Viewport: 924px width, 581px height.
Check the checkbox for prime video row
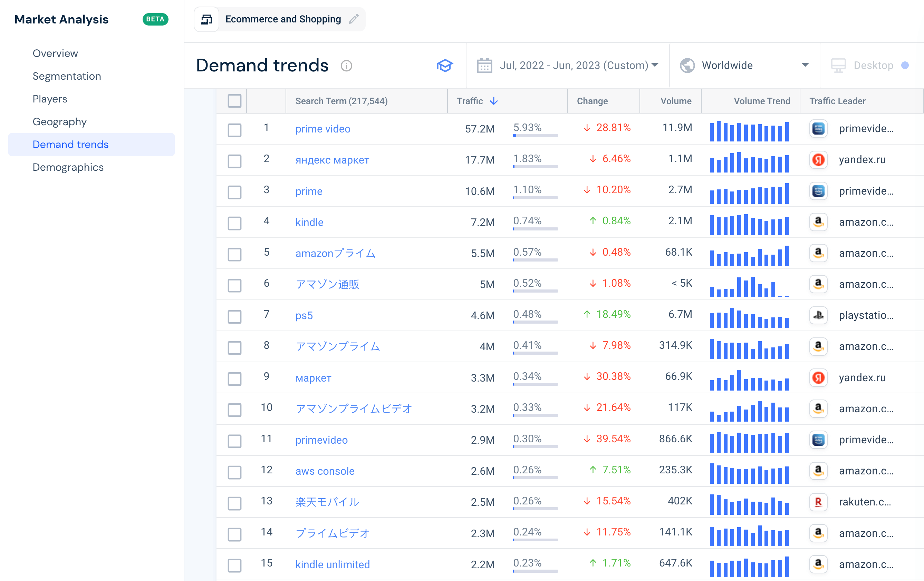tap(234, 130)
